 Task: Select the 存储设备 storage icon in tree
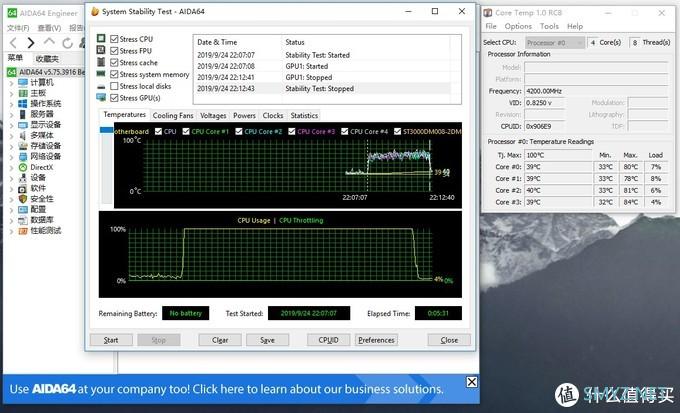(x=23, y=146)
